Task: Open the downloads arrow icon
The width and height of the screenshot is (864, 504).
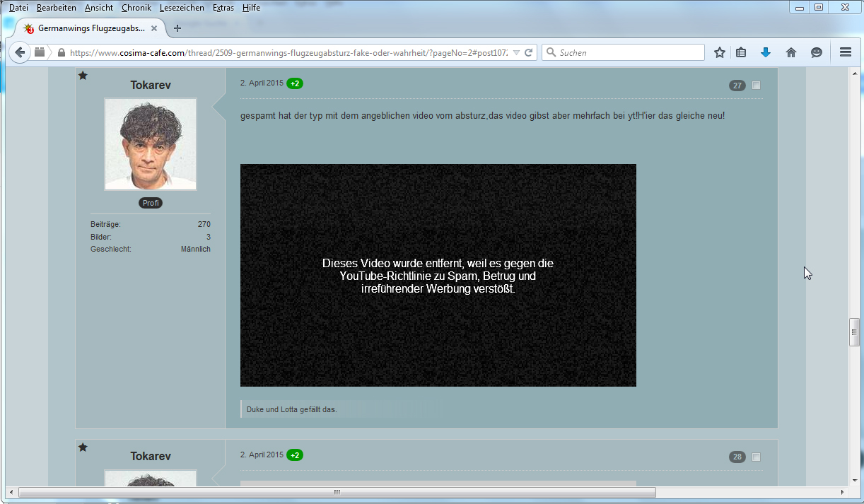Action: click(x=765, y=52)
